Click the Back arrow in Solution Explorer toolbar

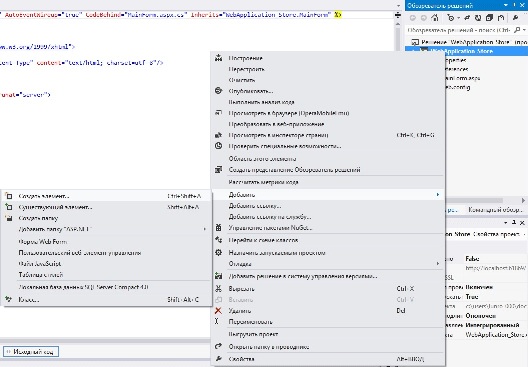tap(412, 18)
